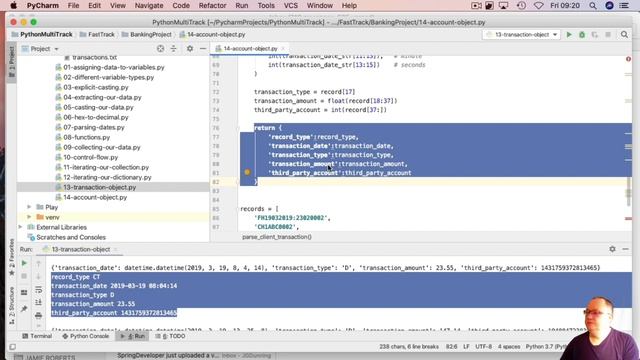Screen dimensions: 640x360
Task: Toggle tool window bars in bottom-left corner
Action: coord(13,347)
